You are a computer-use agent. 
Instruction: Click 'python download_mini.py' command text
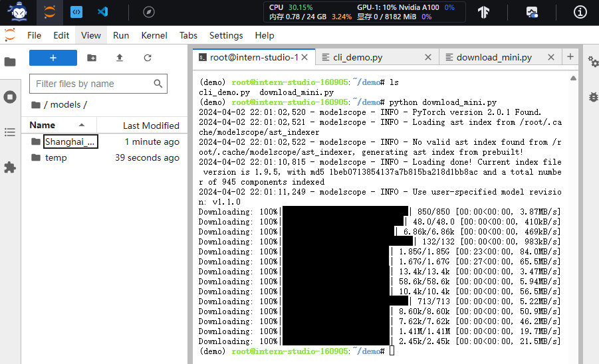tap(443, 102)
